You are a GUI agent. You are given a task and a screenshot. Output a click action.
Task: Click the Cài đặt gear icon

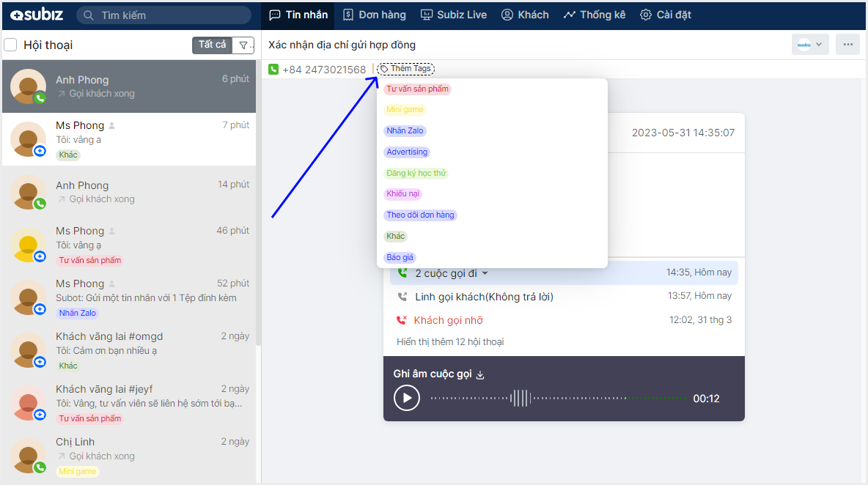[x=645, y=15]
